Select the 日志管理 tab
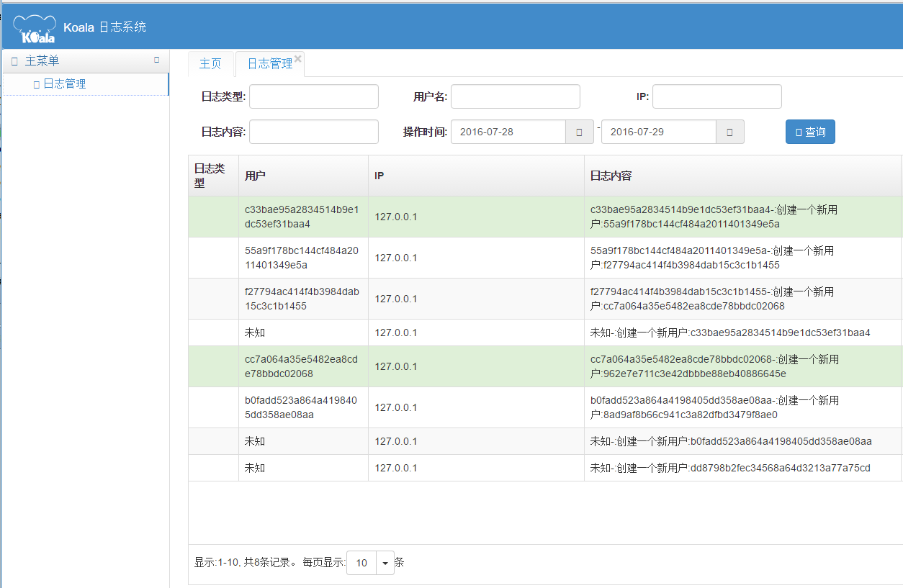This screenshot has width=903, height=588. pyautogui.click(x=269, y=64)
